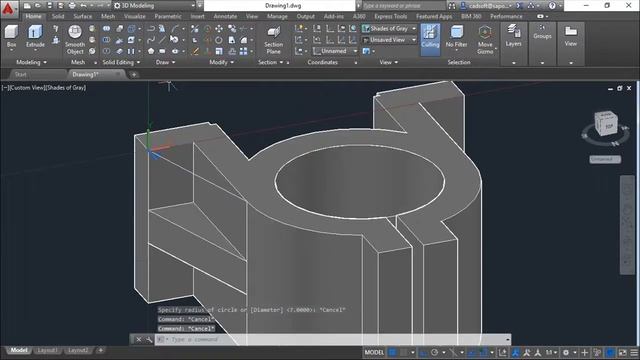This screenshot has height=360, width=640.
Task: Add a new layout with plus button
Action: coord(100,350)
